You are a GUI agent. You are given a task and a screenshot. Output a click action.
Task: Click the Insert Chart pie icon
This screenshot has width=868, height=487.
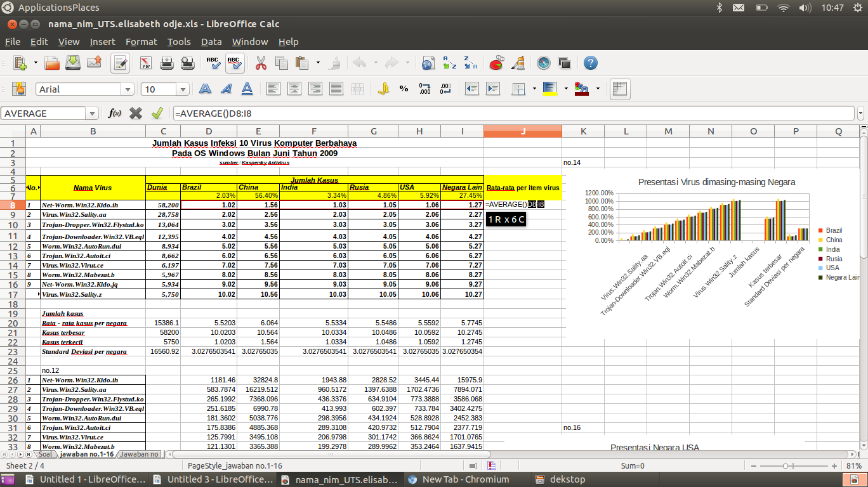click(497, 63)
